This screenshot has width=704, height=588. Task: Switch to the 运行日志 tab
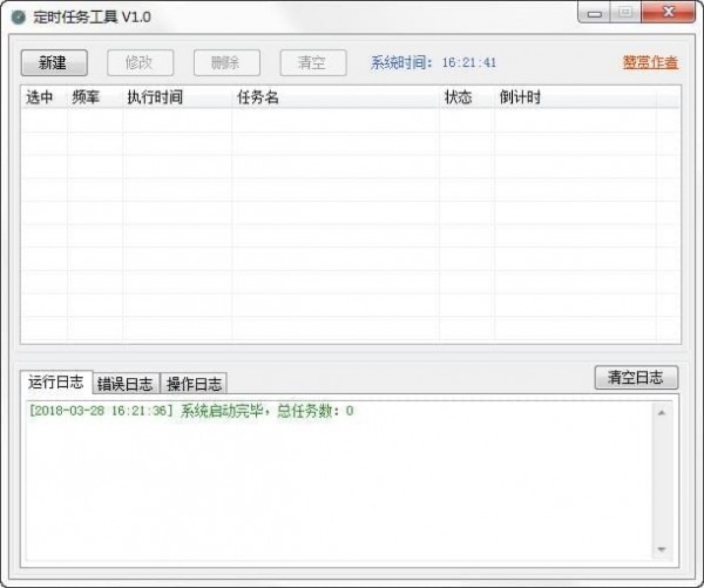coord(56,382)
